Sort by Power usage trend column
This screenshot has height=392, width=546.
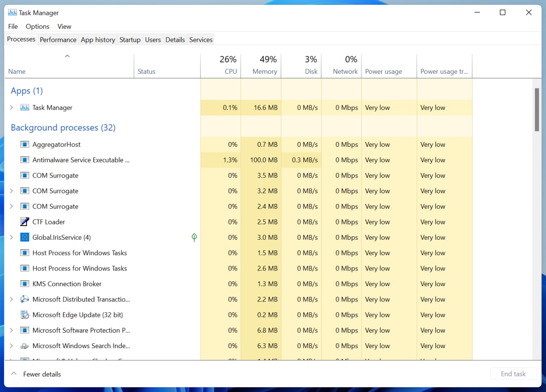click(x=444, y=66)
